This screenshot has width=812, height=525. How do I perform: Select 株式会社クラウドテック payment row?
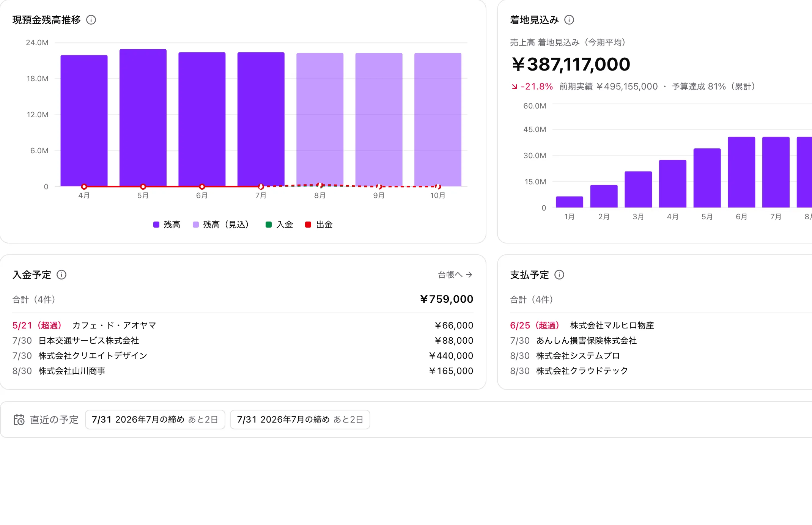(x=661, y=371)
